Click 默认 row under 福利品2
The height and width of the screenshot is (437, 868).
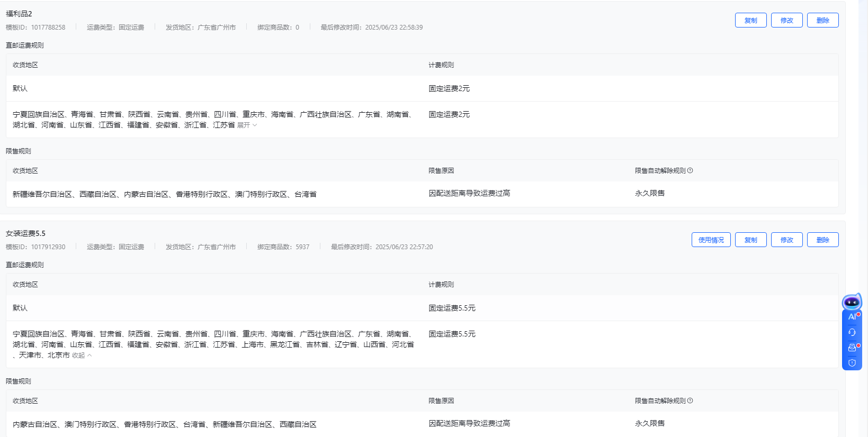click(422, 88)
